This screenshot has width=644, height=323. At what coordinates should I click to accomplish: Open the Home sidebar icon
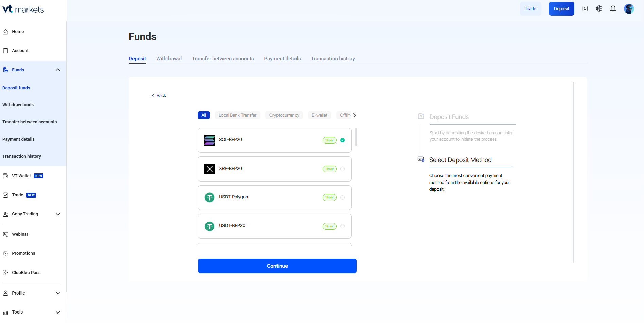tap(5, 32)
